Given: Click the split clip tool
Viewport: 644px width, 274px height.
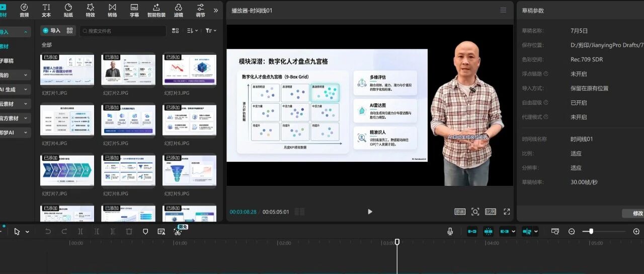Looking at the screenshot, I should tap(80, 231).
